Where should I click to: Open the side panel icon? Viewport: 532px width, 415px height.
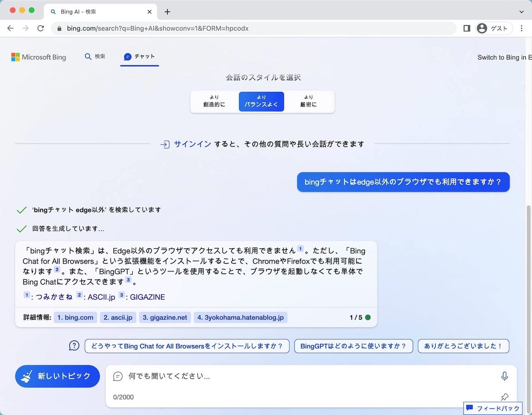pos(466,28)
